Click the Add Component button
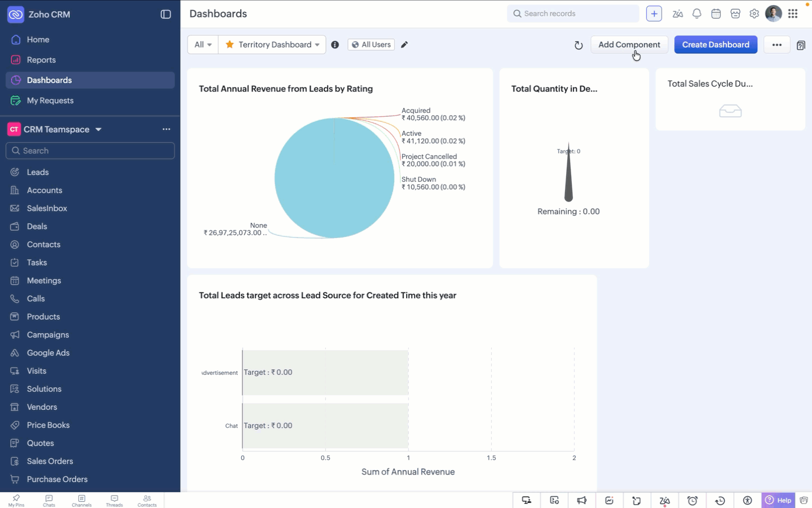The width and height of the screenshot is (812, 508). point(629,45)
